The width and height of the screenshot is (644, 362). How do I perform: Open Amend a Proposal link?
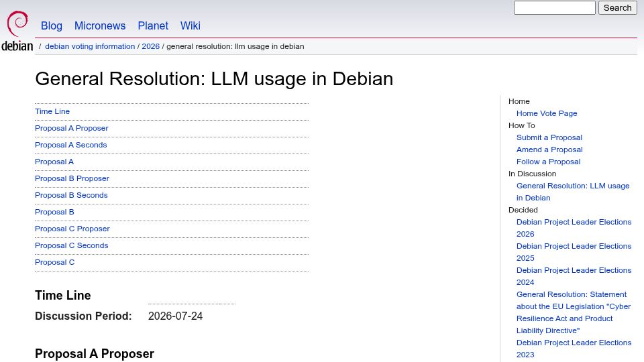[x=549, y=149]
